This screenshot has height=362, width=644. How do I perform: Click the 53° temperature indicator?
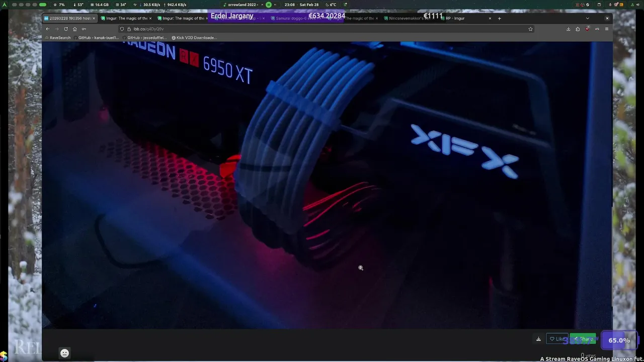click(x=78, y=5)
